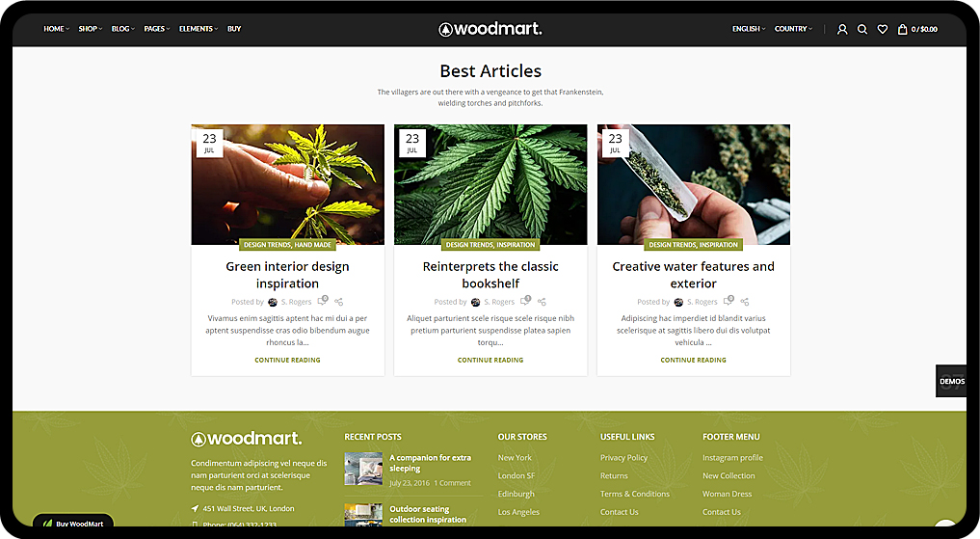Click the 451 Wall Street, UK, London address

point(248,509)
